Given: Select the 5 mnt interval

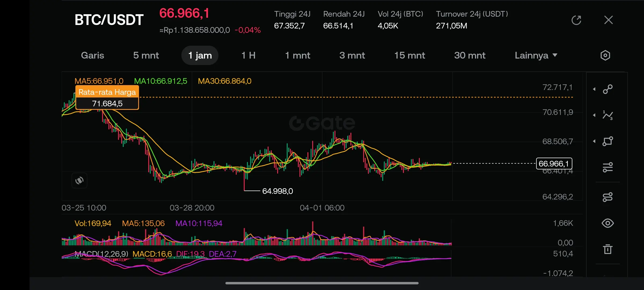Looking at the screenshot, I should [146, 55].
